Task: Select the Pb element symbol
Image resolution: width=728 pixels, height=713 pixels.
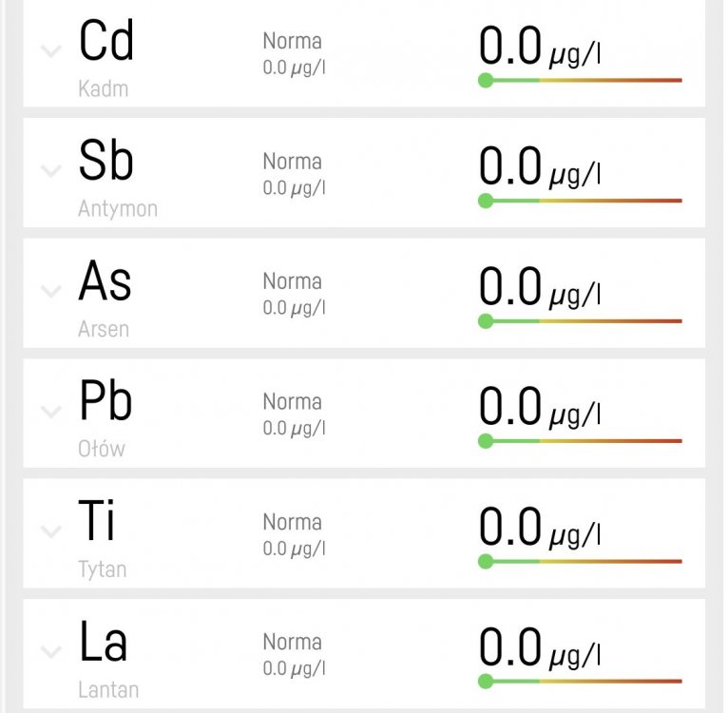Action: (x=105, y=402)
